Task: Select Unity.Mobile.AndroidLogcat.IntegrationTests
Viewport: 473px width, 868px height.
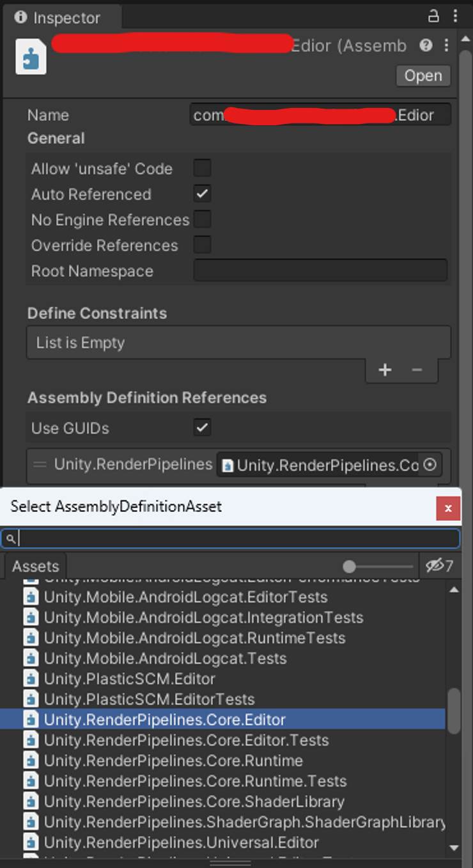Action: (x=222, y=617)
